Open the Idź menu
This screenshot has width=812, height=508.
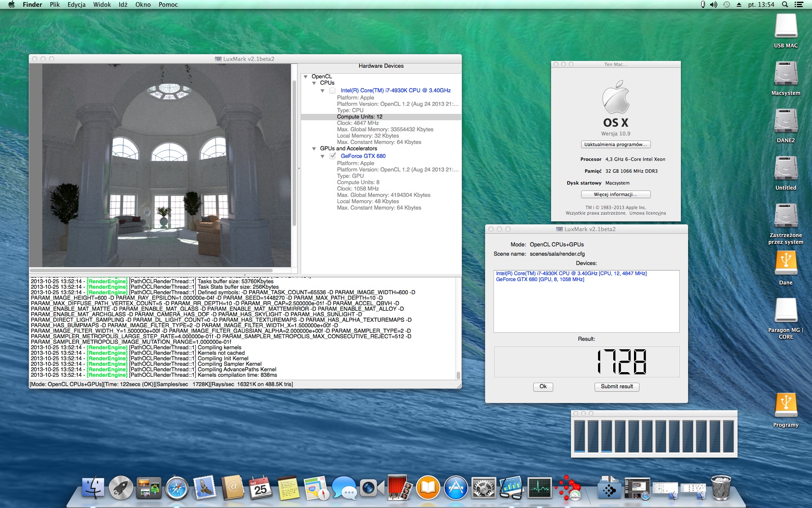[x=123, y=5]
